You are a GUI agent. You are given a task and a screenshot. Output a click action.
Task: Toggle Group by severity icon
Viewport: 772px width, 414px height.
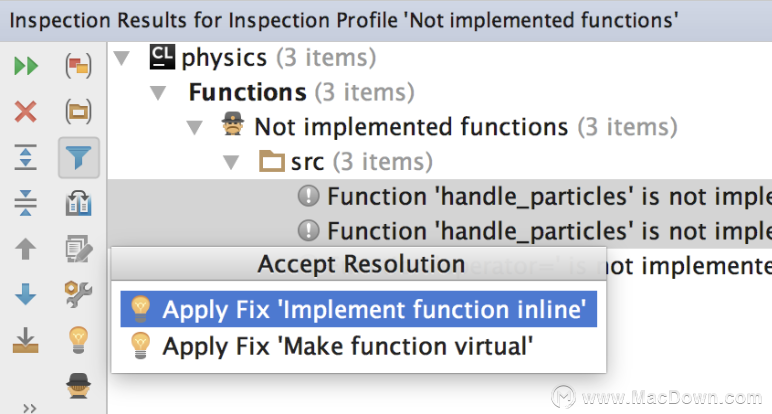78,66
